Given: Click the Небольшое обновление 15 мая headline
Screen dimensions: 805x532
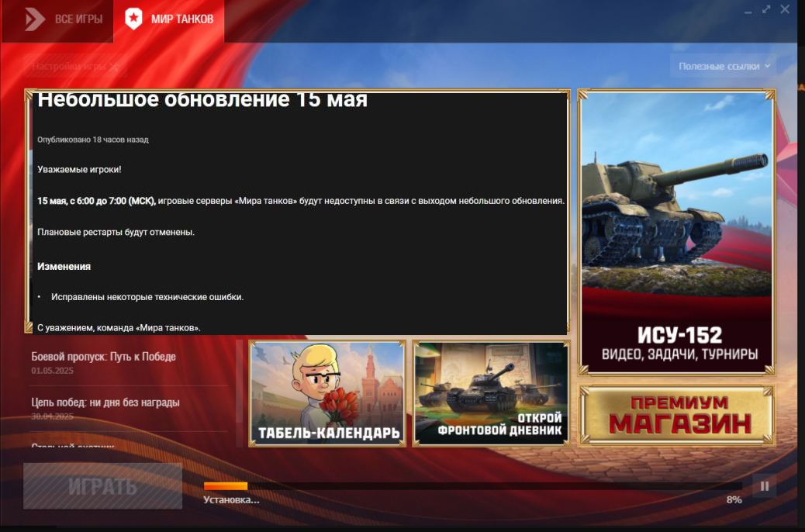Looking at the screenshot, I should (x=202, y=99).
